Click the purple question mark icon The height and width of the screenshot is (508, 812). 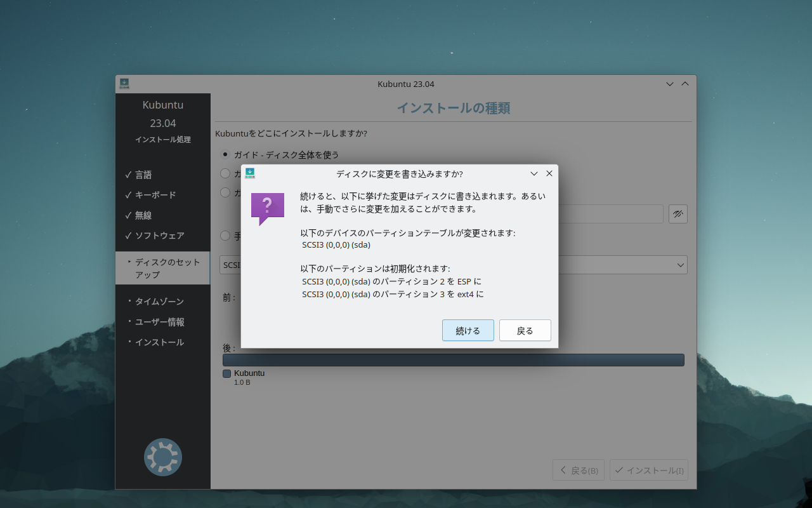pyautogui.click(x=268, y=209)
